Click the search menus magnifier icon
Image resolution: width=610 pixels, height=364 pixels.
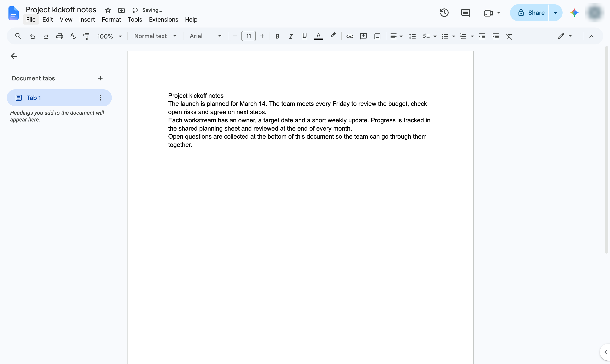tap(18, 36)
